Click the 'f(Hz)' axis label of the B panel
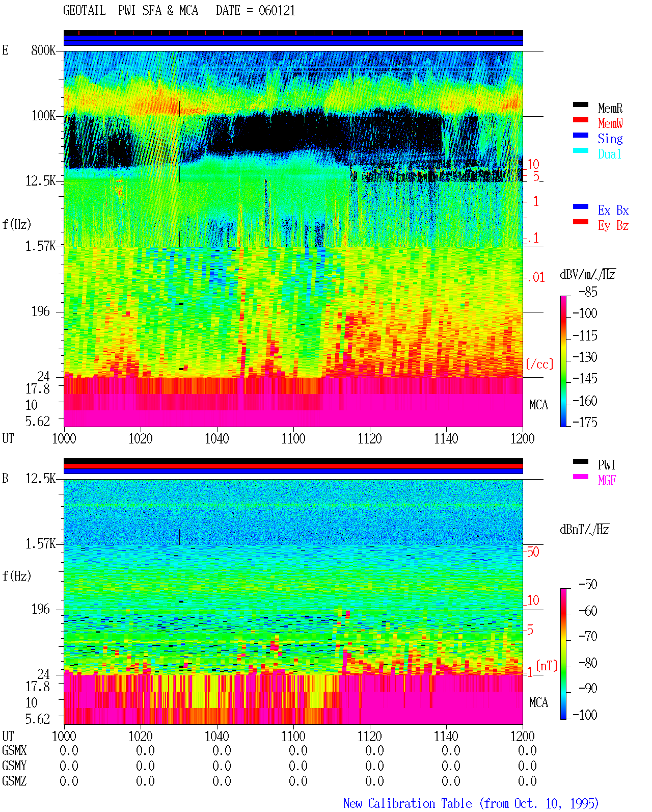Image resolution: width=652 pixels, height=812 pixels. (x=17, y=576)
